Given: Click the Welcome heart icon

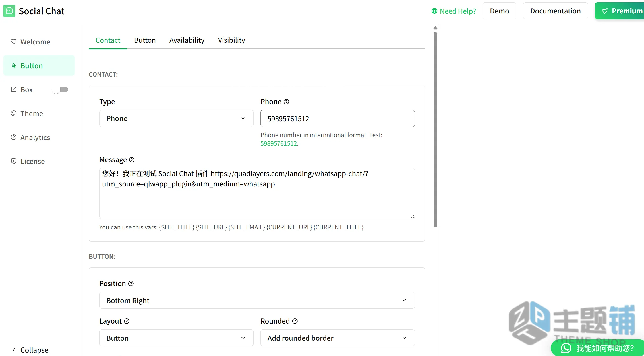Looking at the screenshot, I should (14, 42).
